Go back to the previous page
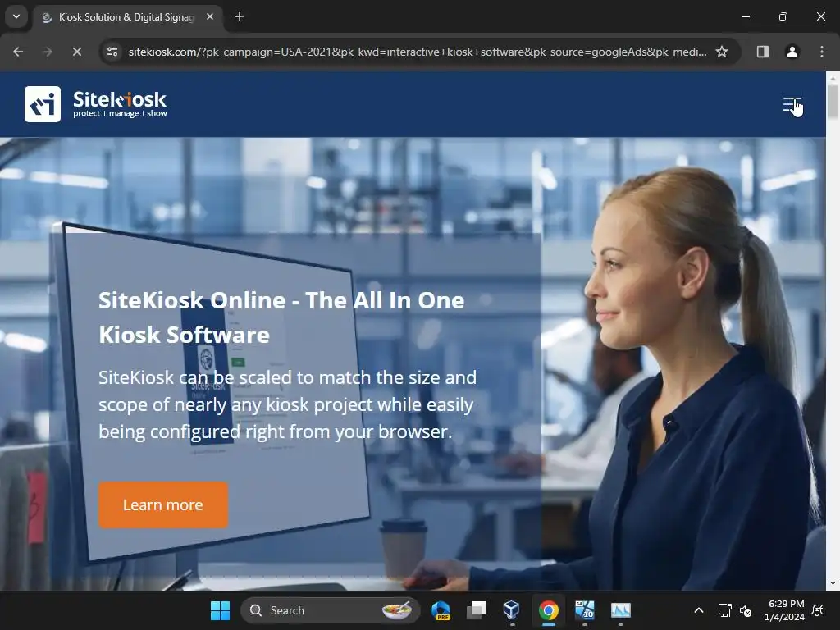This screenshot has width=840, height=630. click(x=18, y=52)
